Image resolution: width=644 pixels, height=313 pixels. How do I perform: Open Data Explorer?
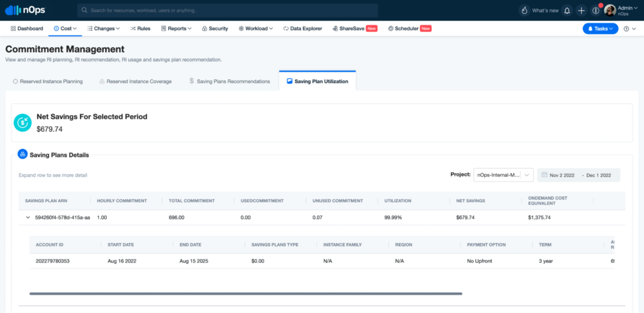303,29
